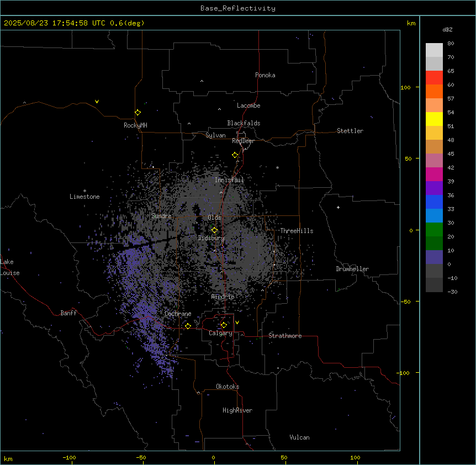Click the Innisfail city label

pos(230,180)
